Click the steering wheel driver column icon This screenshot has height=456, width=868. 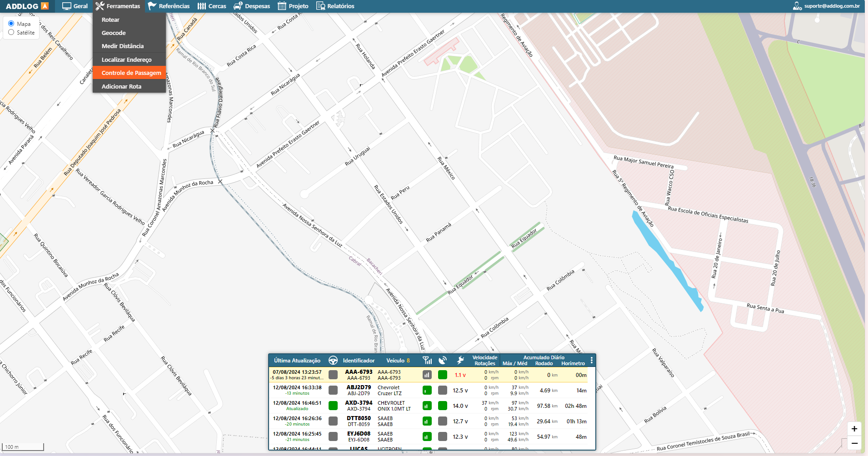click(333, 361)
